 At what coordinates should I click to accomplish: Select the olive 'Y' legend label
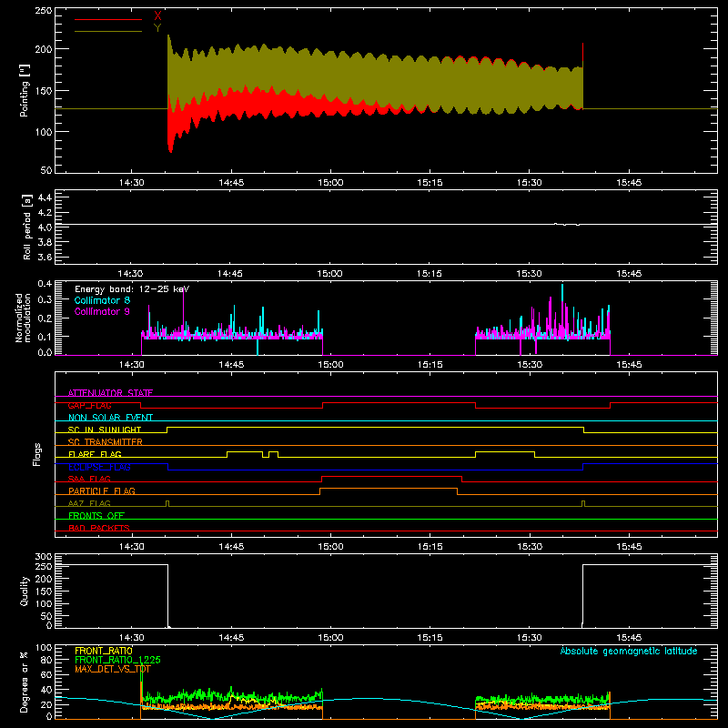tap(157, 28)
